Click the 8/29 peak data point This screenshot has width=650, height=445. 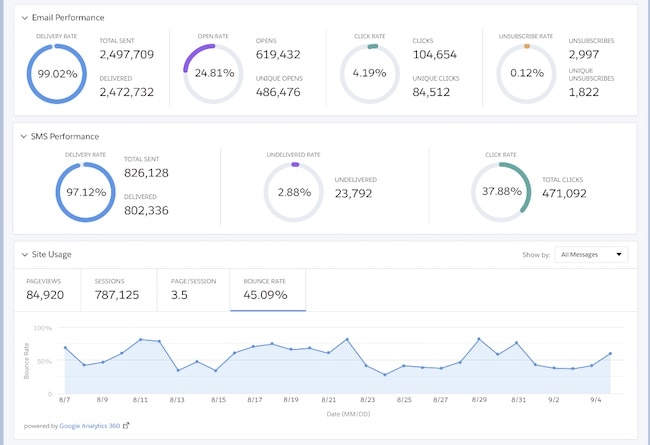[479, 339]
